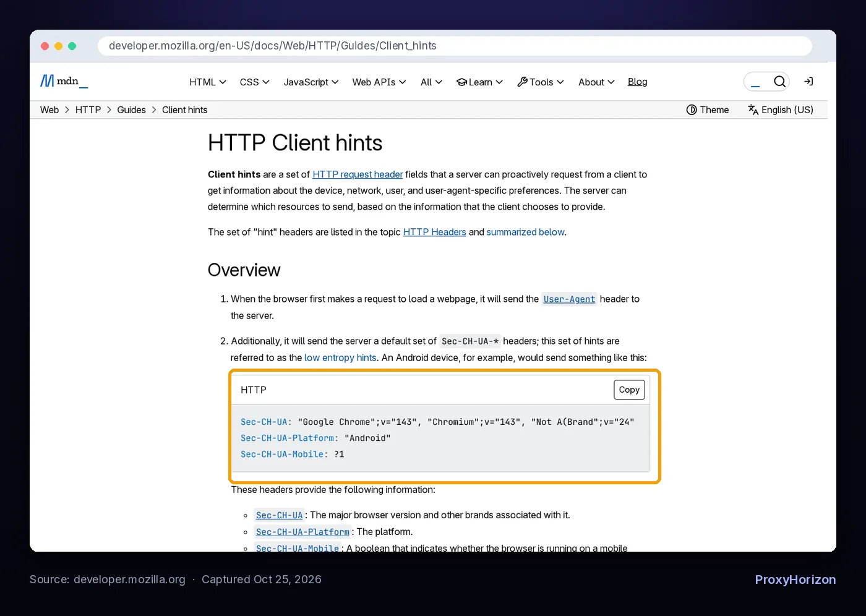Click the login arrow icon
The image size is (866, 616).
[808, 82]
